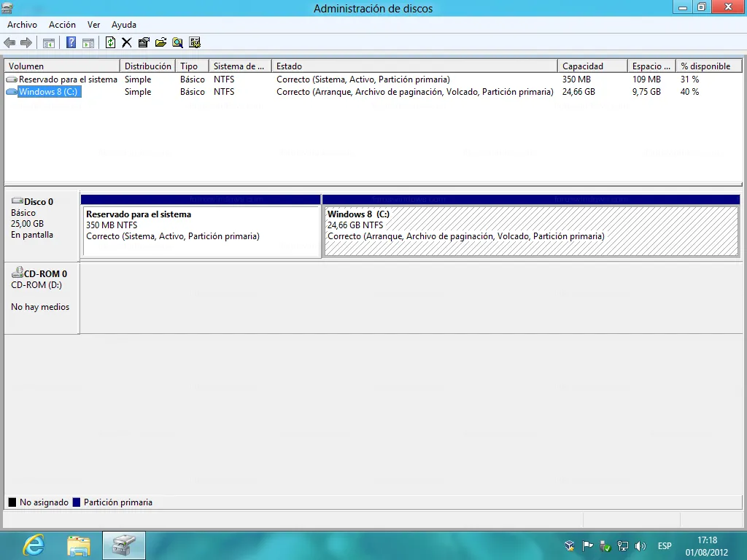Click the black X delete icon in the toolbar
747x560 pixels.
(127, 43)
